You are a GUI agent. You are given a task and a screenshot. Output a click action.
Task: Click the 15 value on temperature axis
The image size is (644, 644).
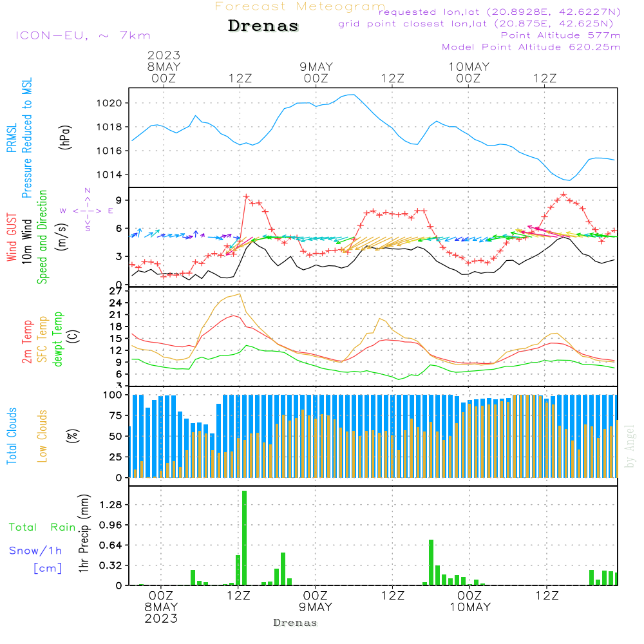tap(116, 339)
